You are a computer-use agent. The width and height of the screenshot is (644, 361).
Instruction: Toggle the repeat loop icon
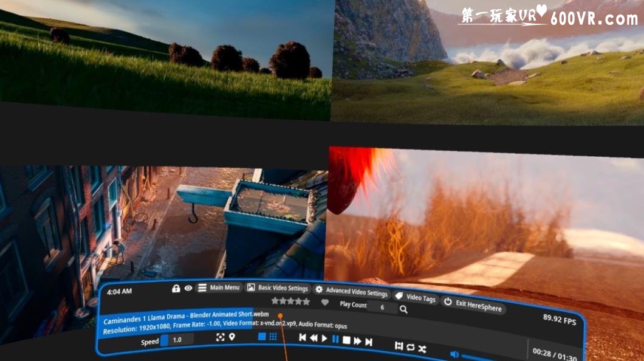click(x=410, y=348)
